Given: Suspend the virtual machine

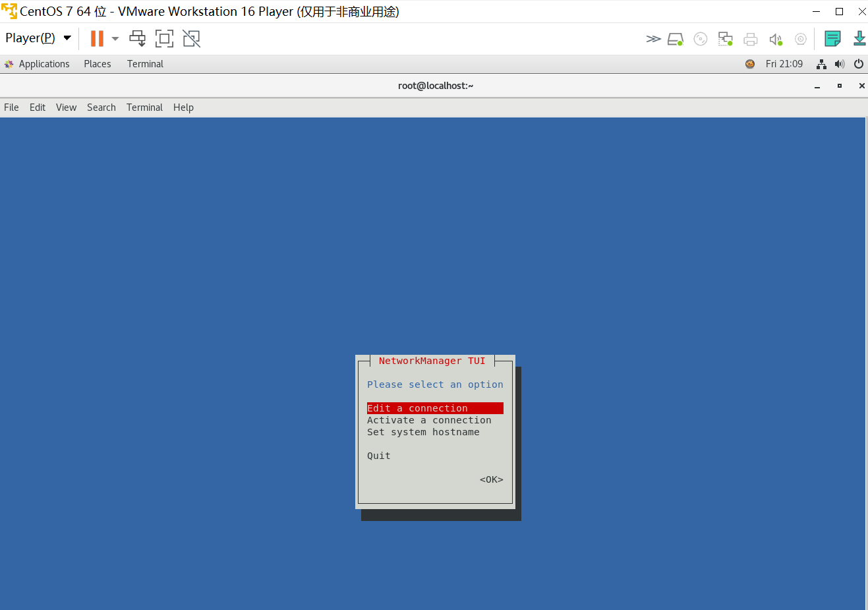Looking at the screenshot, I should click(96, 38).
